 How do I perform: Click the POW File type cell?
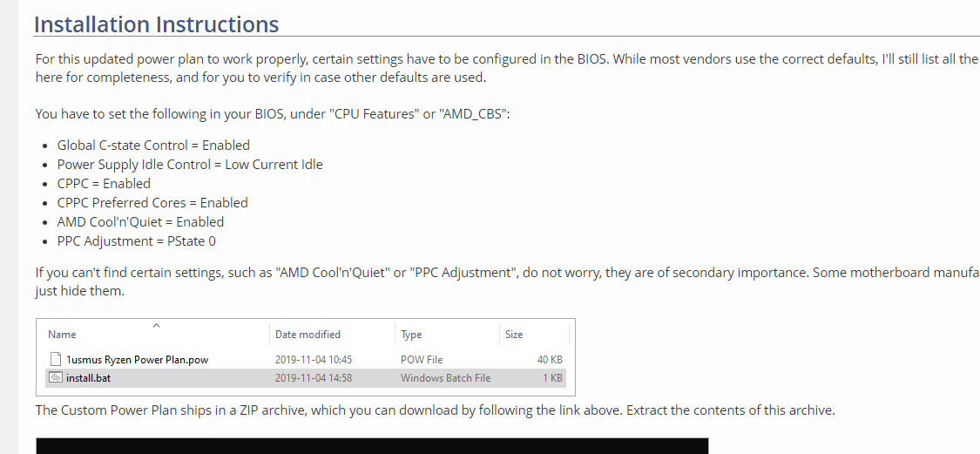422,360
